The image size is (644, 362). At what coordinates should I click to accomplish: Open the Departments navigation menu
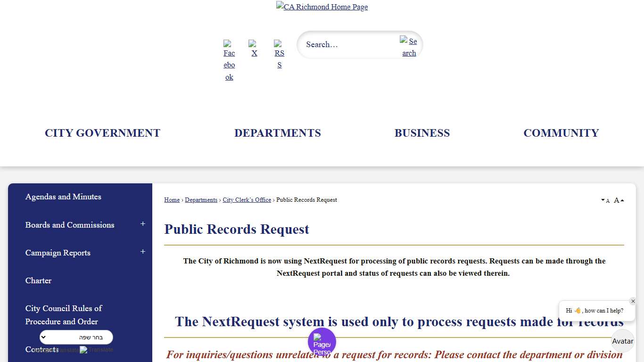click(278, 133)
